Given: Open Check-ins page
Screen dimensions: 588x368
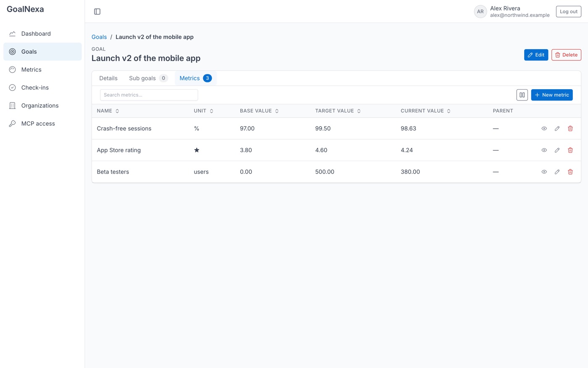Looking at the screenshot, I should [42, 87].
